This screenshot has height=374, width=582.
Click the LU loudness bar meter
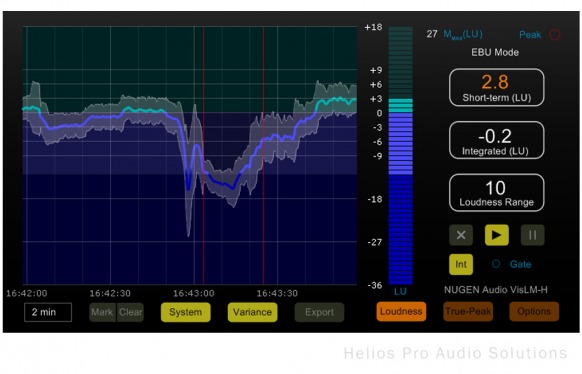coord(400,155)
